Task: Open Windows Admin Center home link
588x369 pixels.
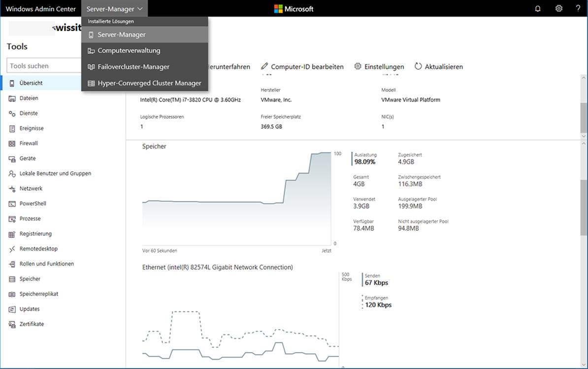Action: point(40,9)
